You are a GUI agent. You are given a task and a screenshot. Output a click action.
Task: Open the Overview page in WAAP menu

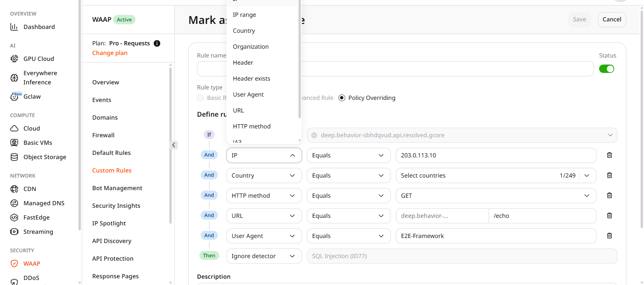(x=106, y=82)
